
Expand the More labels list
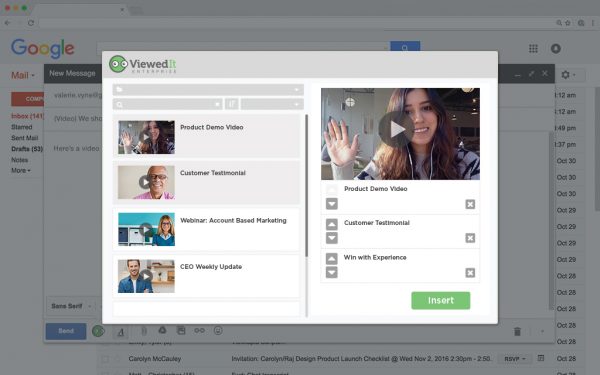[21, 171]
